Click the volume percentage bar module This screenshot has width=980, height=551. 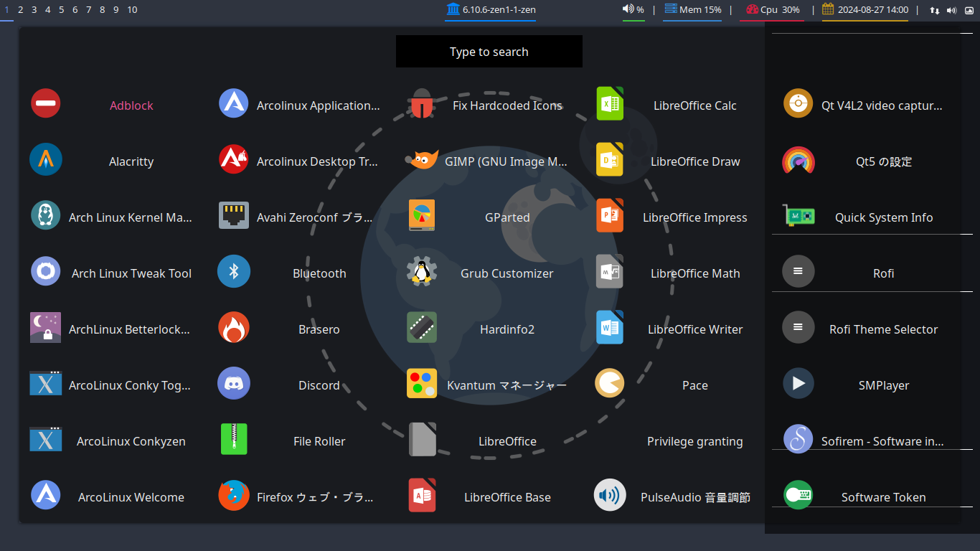[x=633, y=10]
